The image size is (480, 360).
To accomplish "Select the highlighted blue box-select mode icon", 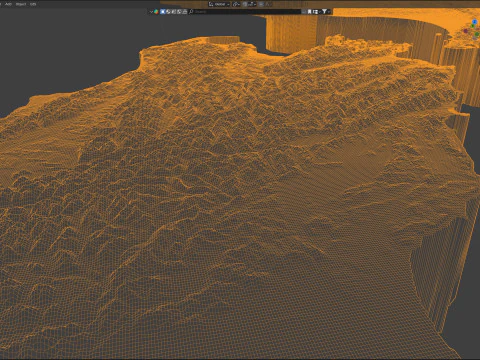I will click(x=163, y=12).
